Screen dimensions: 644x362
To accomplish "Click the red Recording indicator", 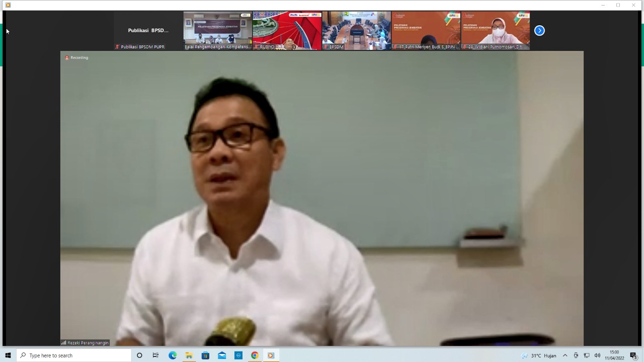I will tap(76, 58).
